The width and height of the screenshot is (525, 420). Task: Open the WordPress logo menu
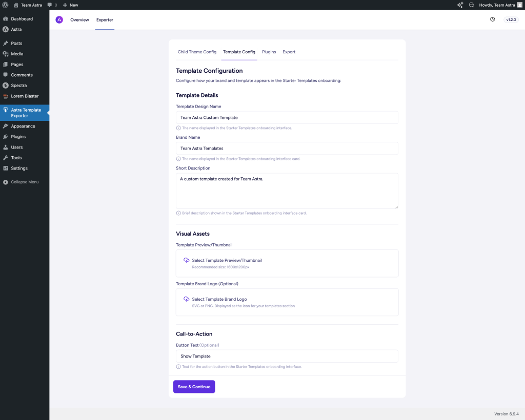point(5,5)
